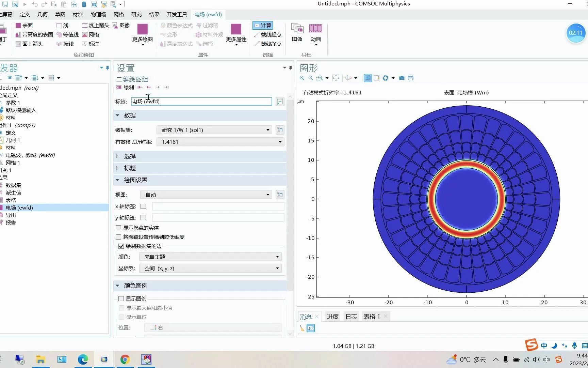Print the graphics window
The height and width of the screenshot is (368, 588).
[x=411, y=78]
